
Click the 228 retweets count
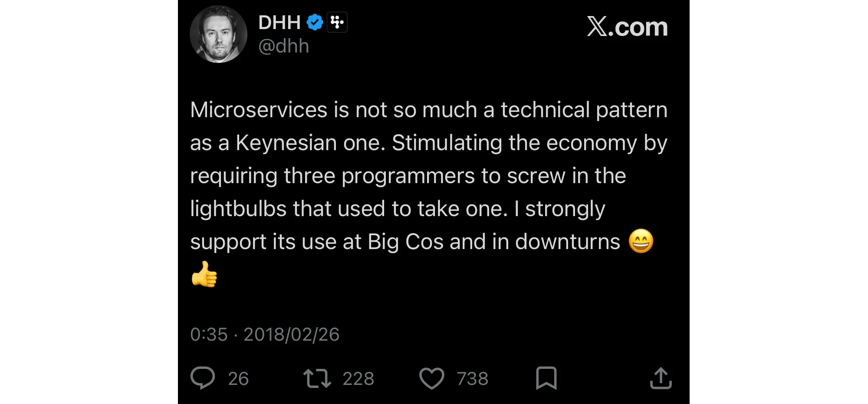[x=358, y=378]
